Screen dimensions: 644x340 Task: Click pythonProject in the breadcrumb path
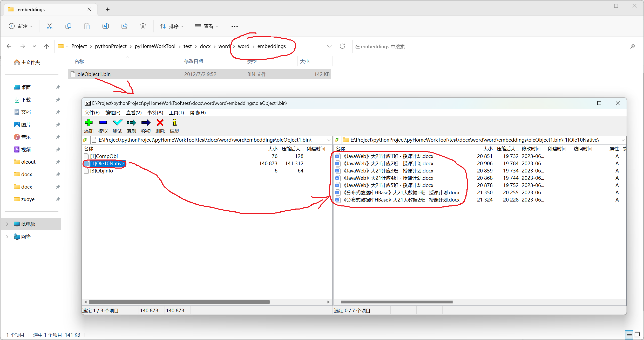[x=111, y=46]
